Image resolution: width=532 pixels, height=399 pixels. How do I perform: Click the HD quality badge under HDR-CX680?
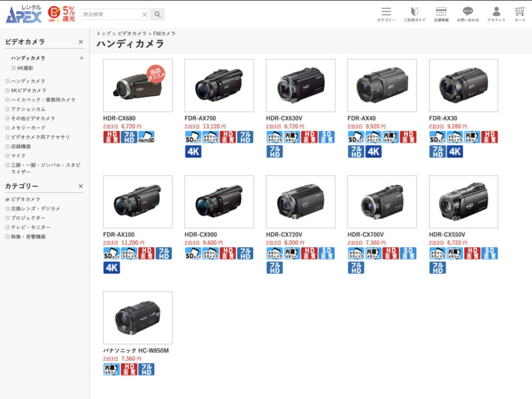(112, 137)
